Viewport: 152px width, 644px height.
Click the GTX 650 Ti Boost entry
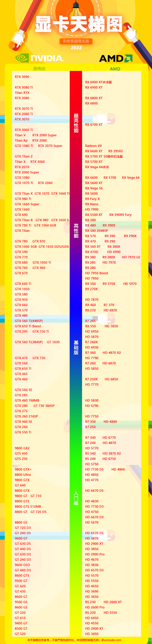tap(28, 326)
